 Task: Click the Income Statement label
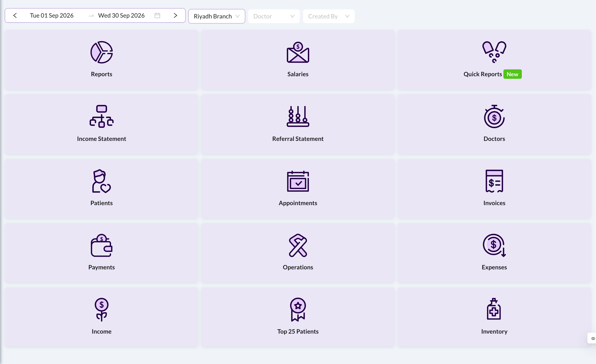102,139
